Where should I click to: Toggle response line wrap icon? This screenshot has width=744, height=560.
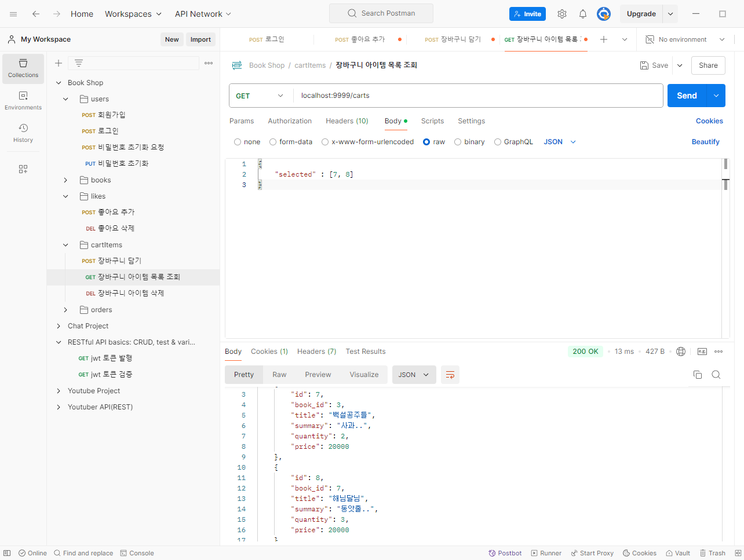[x=450, y=375]
